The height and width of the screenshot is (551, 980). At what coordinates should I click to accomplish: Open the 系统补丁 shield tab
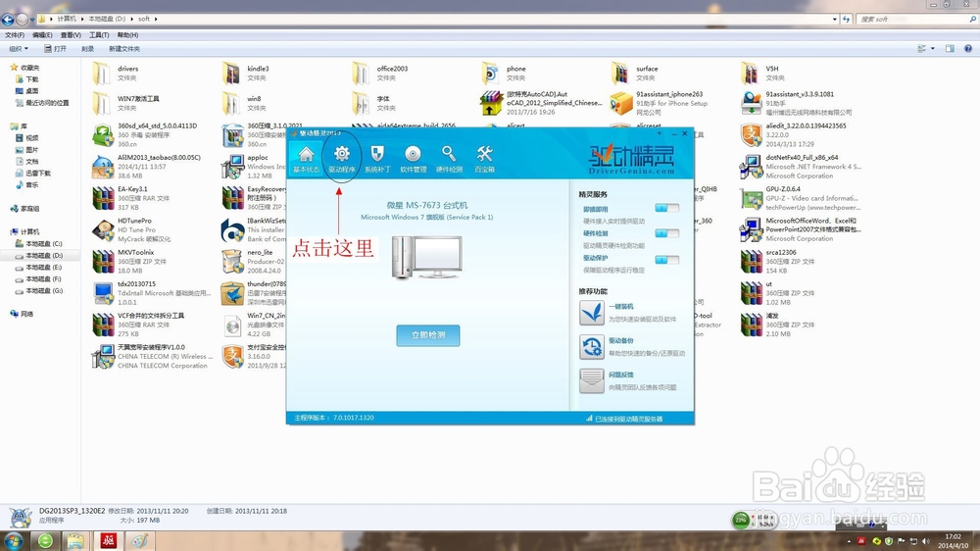(x=377, y=160)
